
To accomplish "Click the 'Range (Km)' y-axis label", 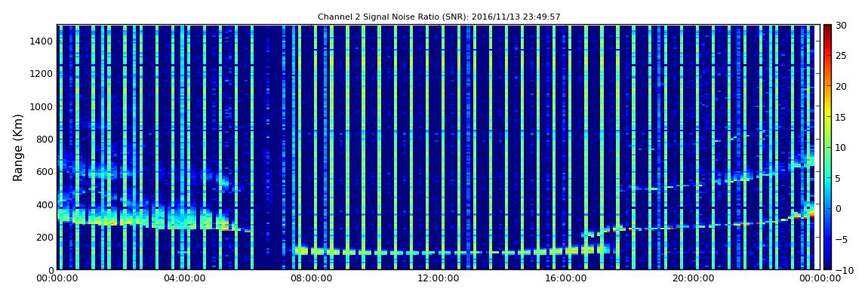I will point(17,147).
